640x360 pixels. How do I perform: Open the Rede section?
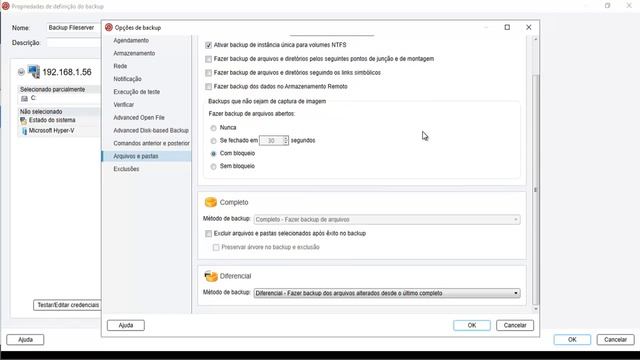[120, 66]
